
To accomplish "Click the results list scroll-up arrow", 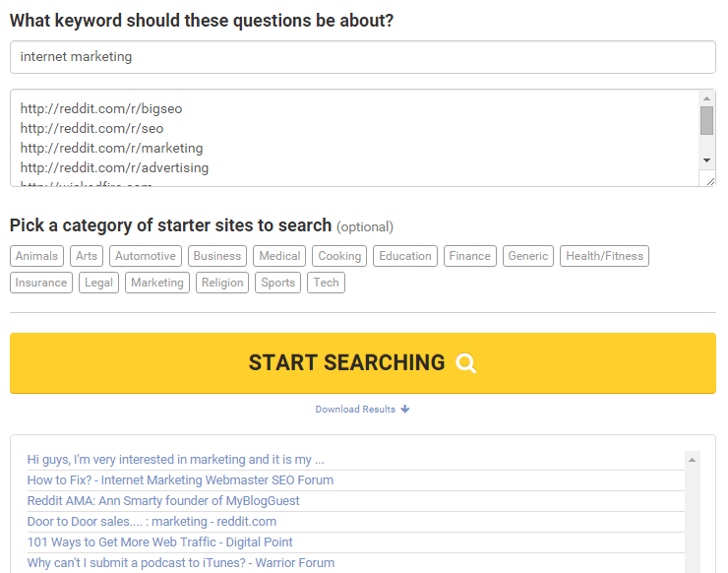I will (692, 460).
